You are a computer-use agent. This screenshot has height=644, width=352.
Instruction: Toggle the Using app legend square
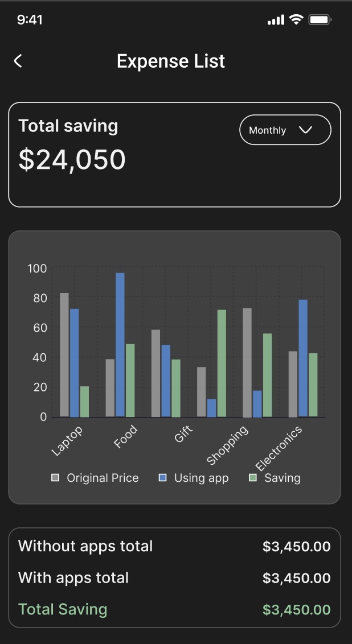[163, 478]
